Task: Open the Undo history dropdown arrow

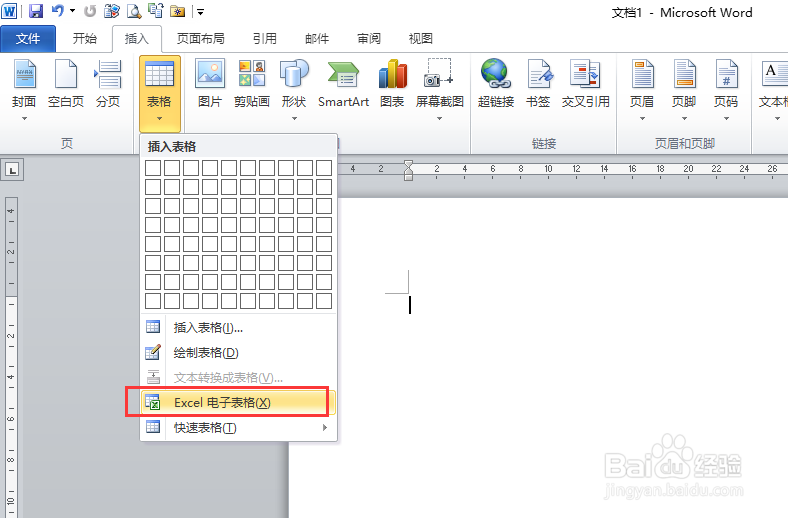Action: click(72, 11)
